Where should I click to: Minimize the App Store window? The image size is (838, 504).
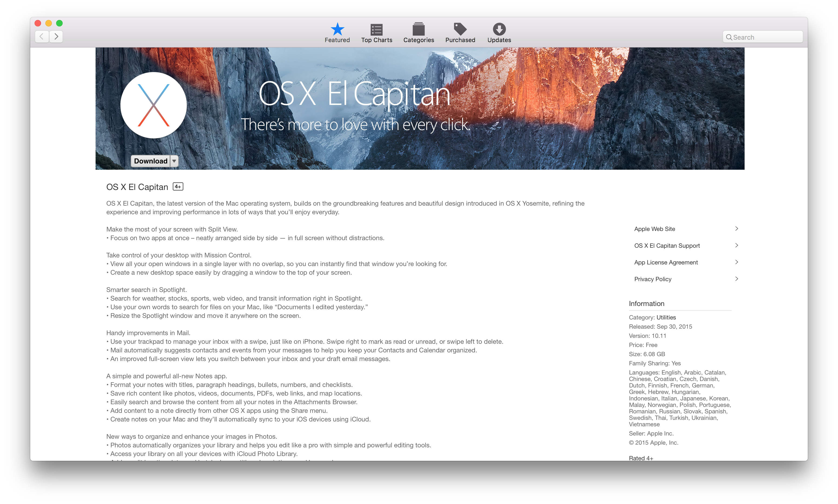coord(49,23)
